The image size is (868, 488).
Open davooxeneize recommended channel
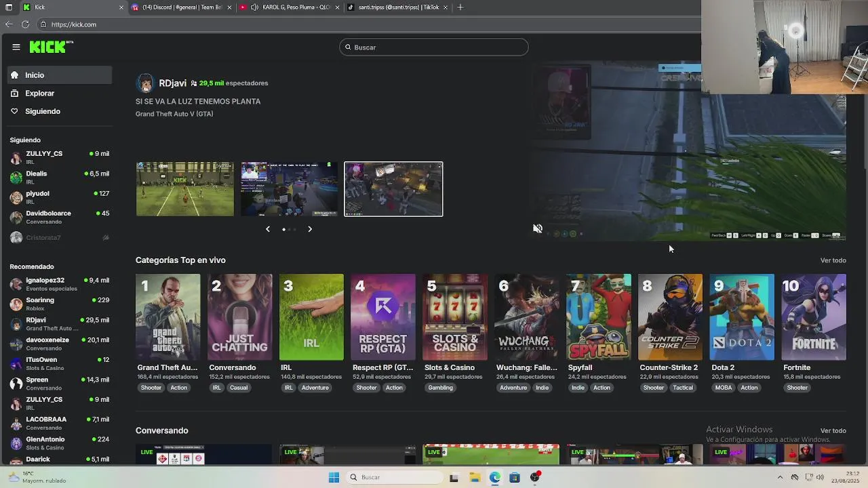60,344
